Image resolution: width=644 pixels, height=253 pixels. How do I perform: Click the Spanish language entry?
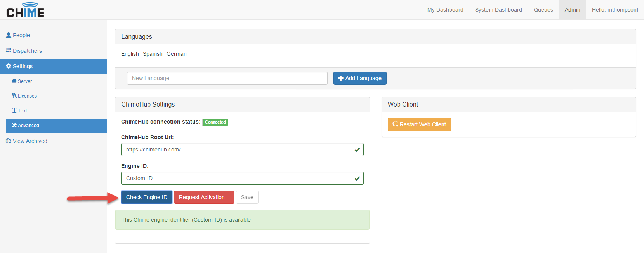point(153,54)
